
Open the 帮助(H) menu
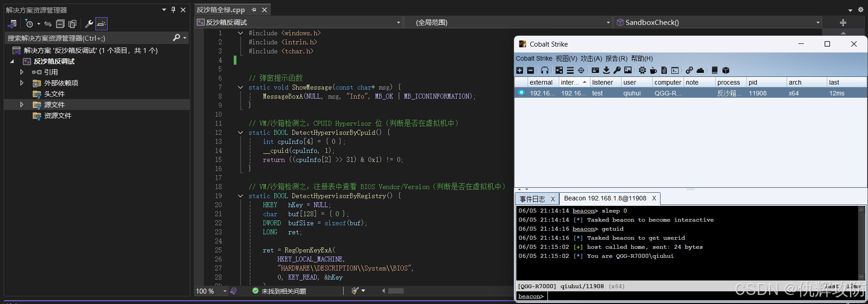tap(642, 58)
